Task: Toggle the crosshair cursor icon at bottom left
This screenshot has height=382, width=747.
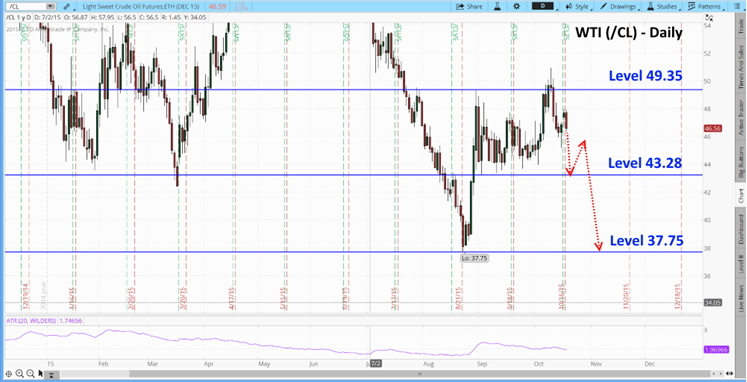Action: point(9,373)
